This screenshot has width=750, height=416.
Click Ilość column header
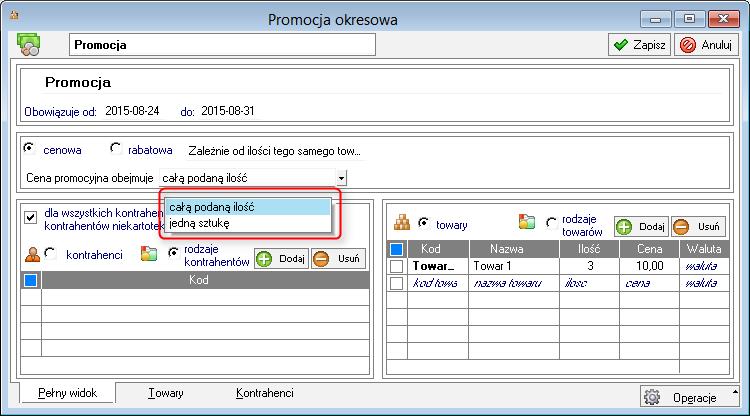(589, 249)
